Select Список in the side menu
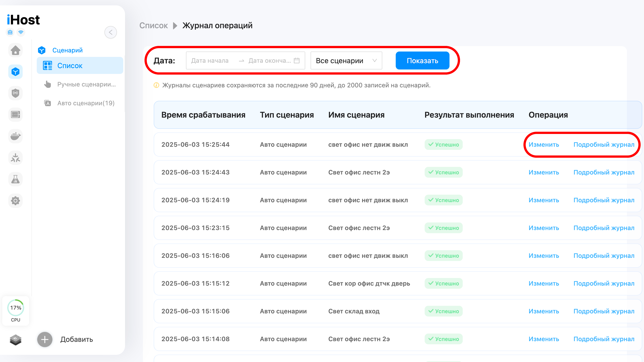This screenshot has height=362, width=644. coord(80,65)
